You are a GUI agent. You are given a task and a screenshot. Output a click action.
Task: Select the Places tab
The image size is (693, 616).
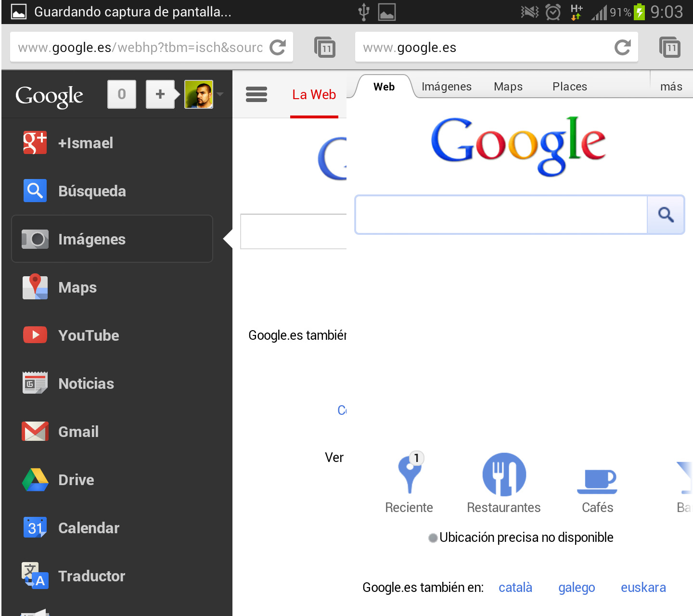(570, 87)
